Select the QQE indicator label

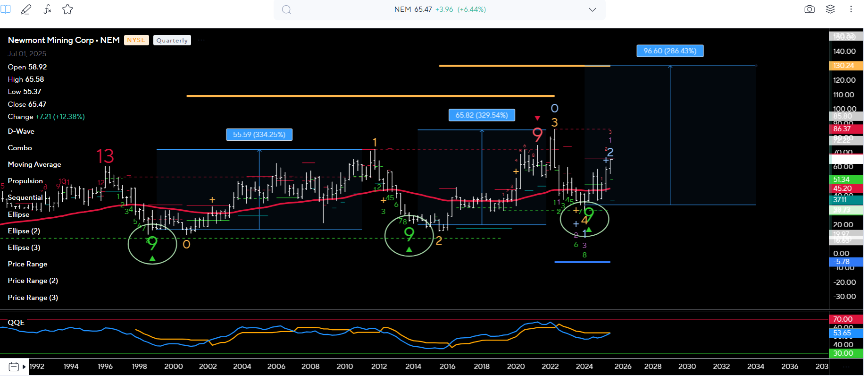point(16,323)
